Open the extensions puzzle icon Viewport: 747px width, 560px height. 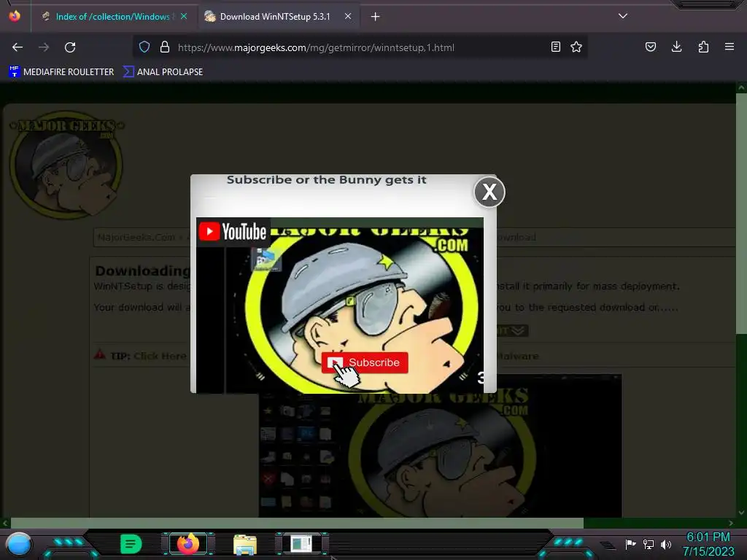click(x=703, y=47)
